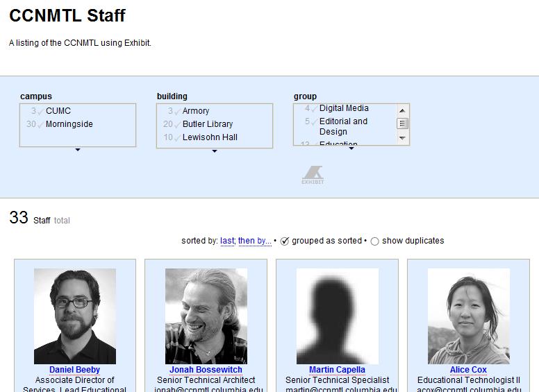Expand the group facet resize arrow
This screenshot has height=392, width=539.
pos(351,148)
